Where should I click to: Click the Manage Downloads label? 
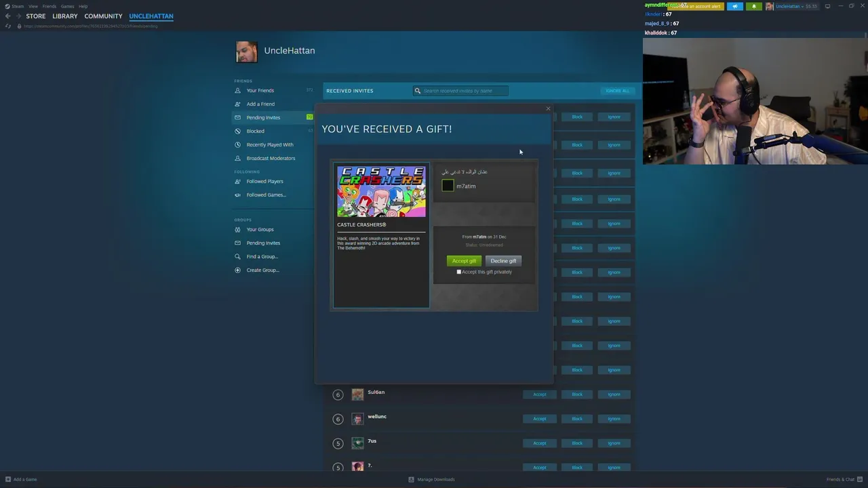pos(436,479)
